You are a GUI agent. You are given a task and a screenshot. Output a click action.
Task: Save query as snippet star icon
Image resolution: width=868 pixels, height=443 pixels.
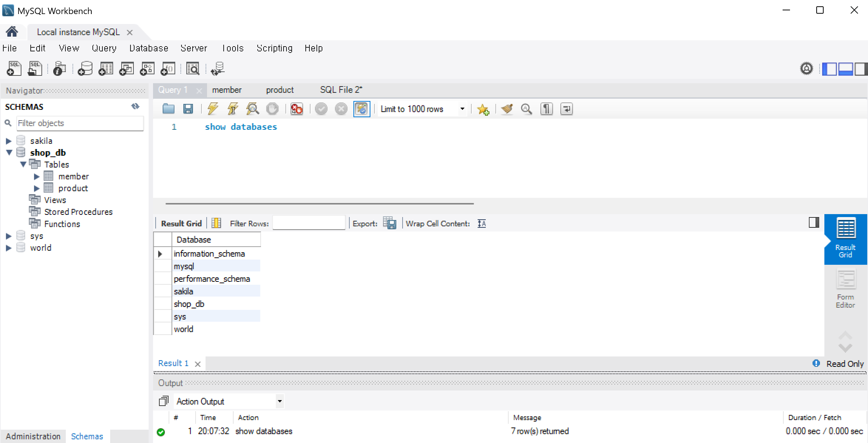483,109
